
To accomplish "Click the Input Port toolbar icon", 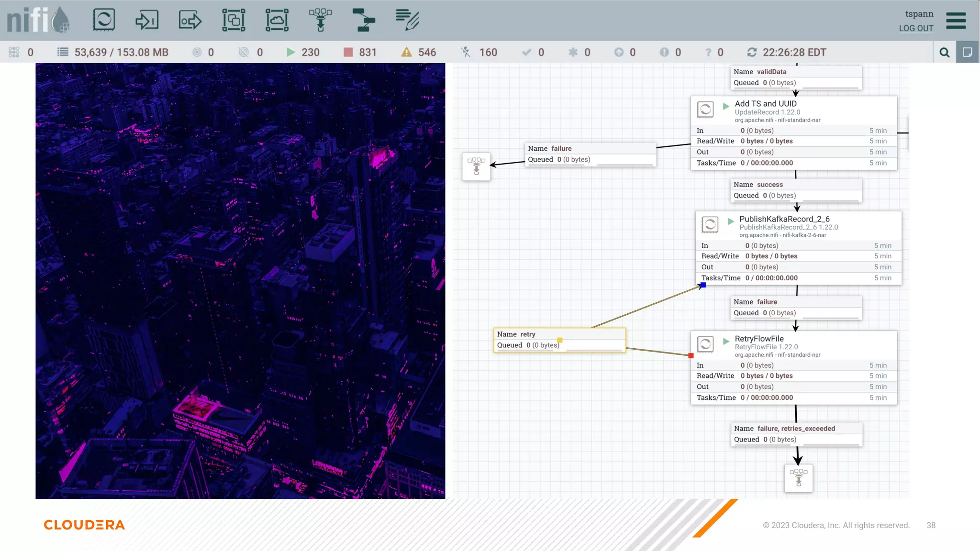I will (146, 20).
